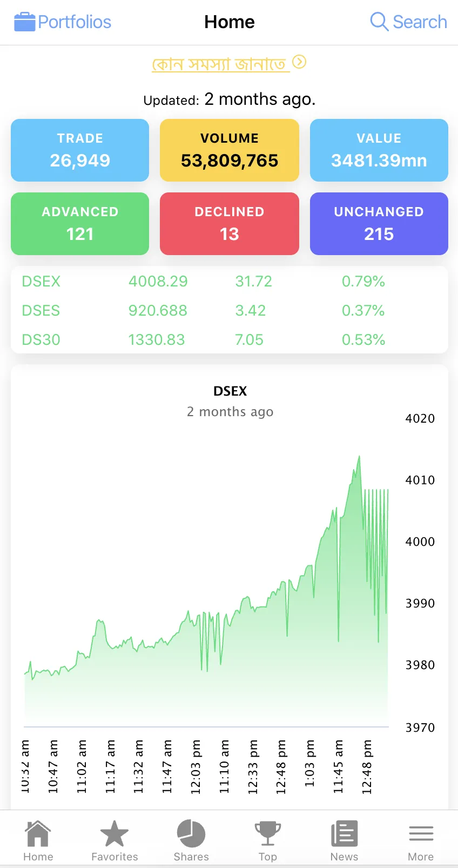Open Favorites star icon

click(x=114, y=833)
